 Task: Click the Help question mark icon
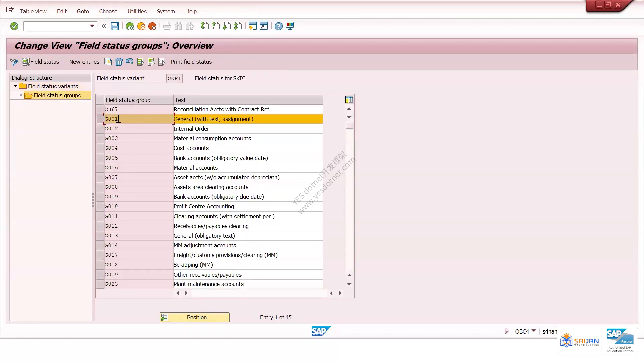(x=279, y=26)
